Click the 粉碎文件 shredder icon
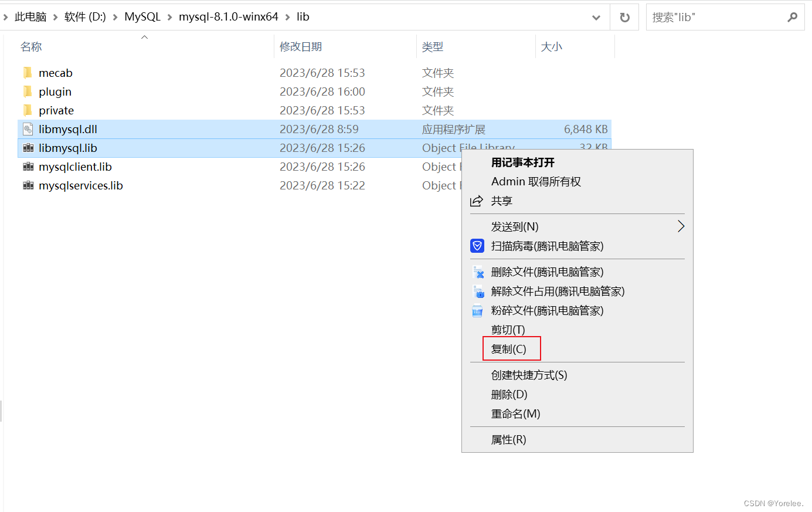 tap(477, 310)
